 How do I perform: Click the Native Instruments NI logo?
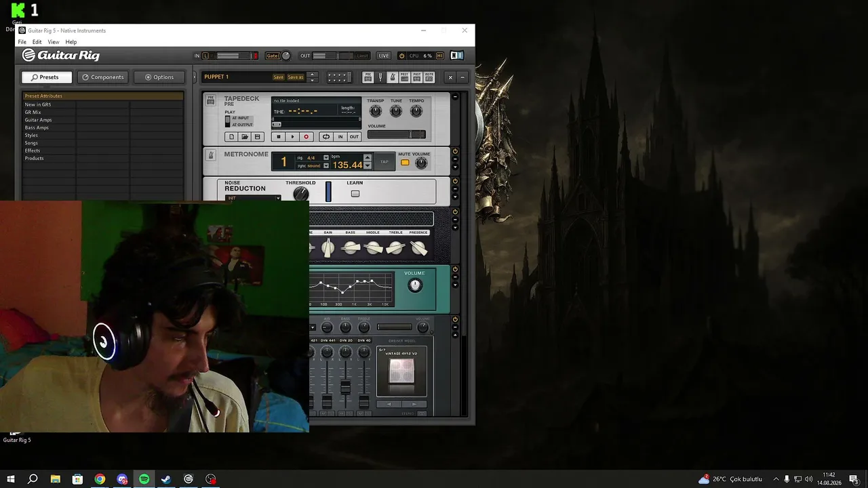tap(457, 56)
